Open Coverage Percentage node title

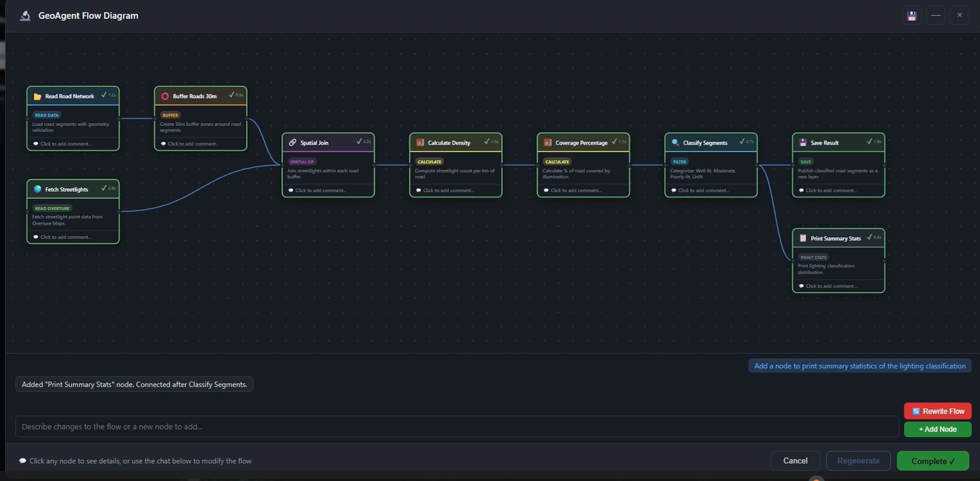pyautogui.click(x=581, y=143)
